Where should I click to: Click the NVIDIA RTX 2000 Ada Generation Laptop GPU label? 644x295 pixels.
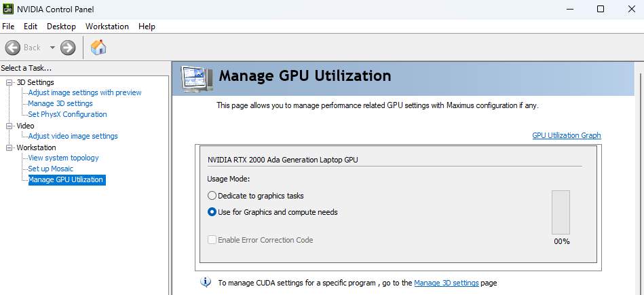coord(283,160)
